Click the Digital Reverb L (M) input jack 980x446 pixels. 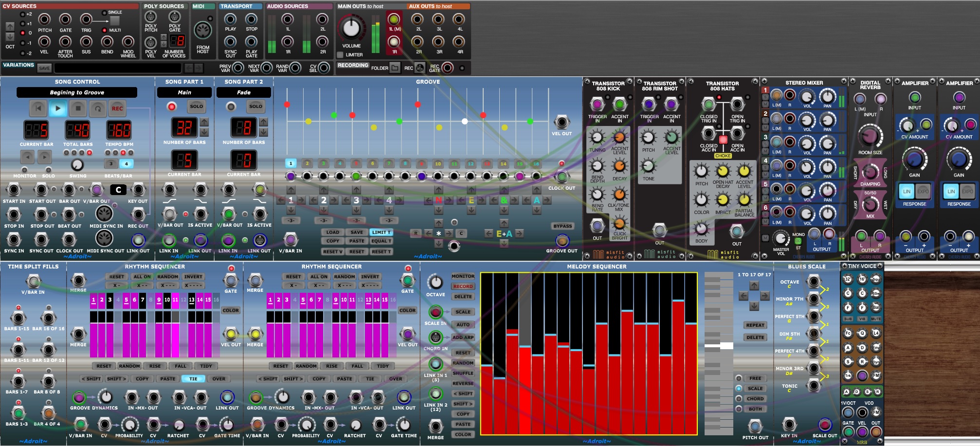tap(860, 99)
